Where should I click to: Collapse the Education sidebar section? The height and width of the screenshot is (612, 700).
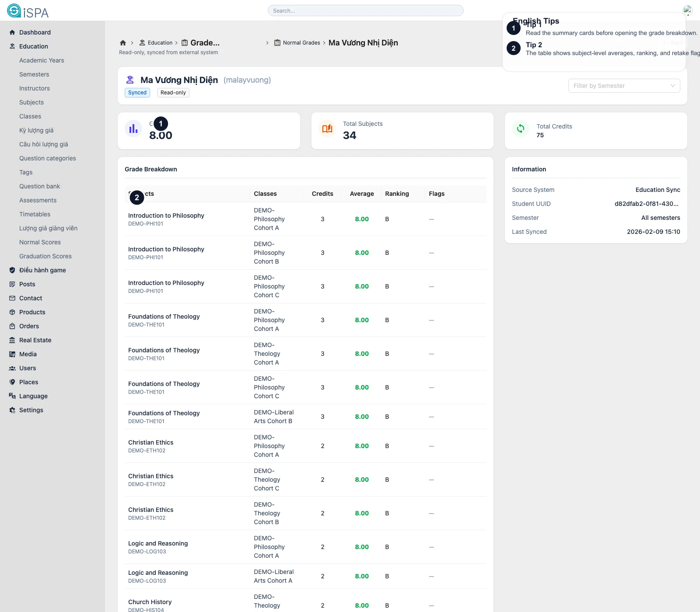(34, 46)
